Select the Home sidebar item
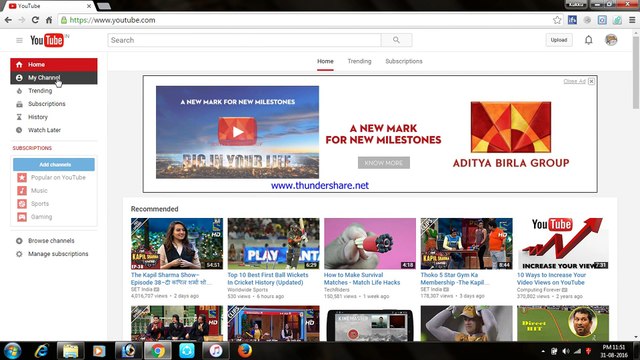Viewport: 640px width, 360px height. pyautogui.click(x=54, y=64)
